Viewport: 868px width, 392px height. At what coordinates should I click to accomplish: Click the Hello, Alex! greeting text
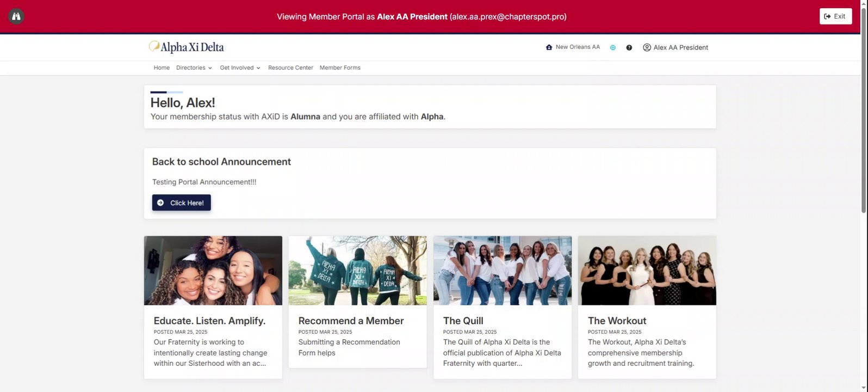[183, 102]
